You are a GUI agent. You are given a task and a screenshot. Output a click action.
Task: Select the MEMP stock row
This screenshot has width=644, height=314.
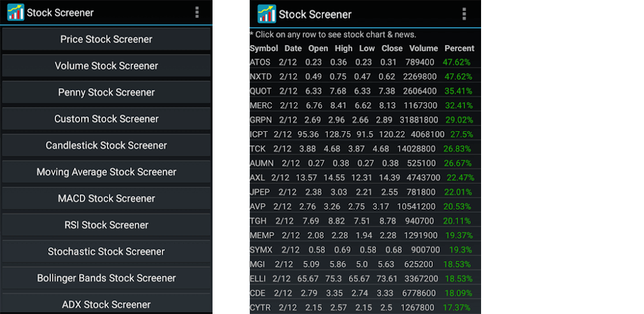pos(365,235)
